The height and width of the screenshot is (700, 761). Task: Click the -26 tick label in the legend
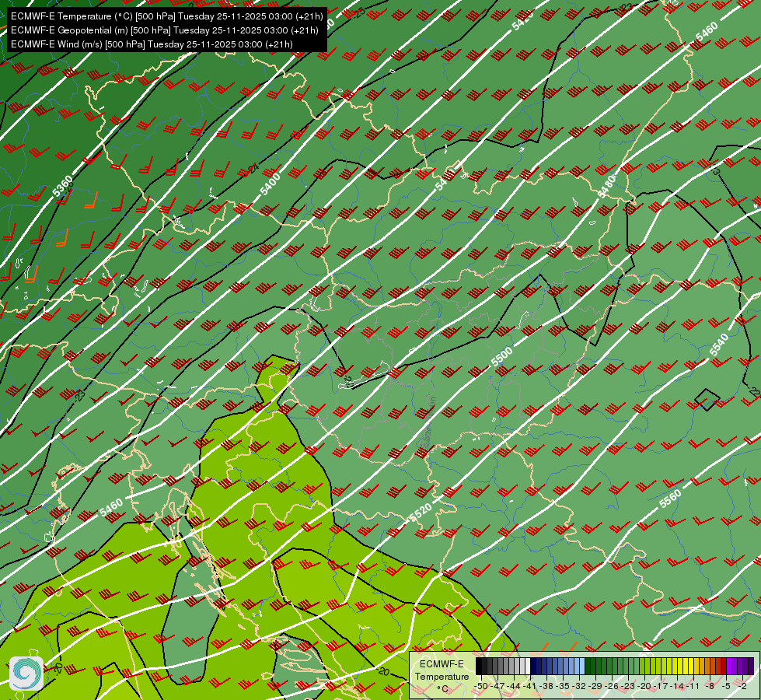612,686
